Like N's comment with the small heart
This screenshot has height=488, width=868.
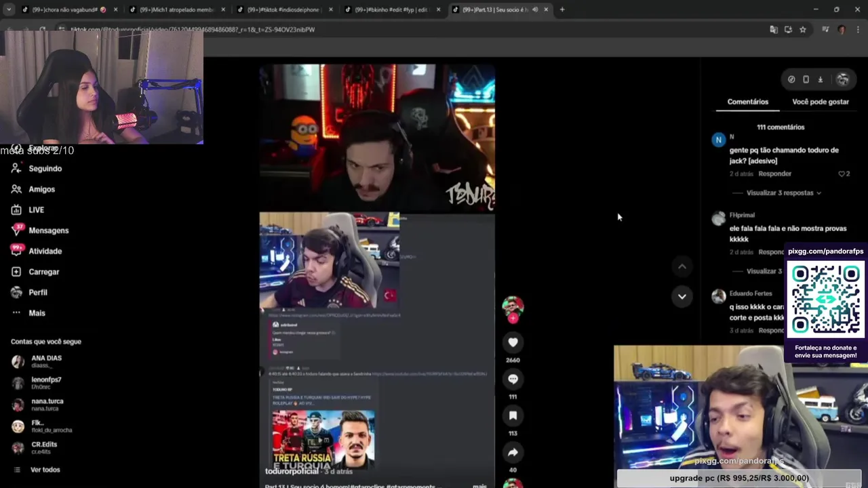[842, 174]
